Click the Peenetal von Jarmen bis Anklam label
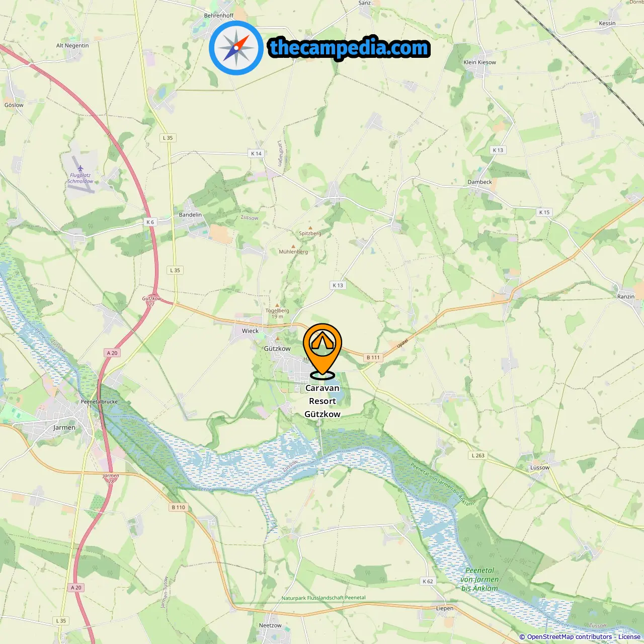644x644 pixels. pos(479,580)
